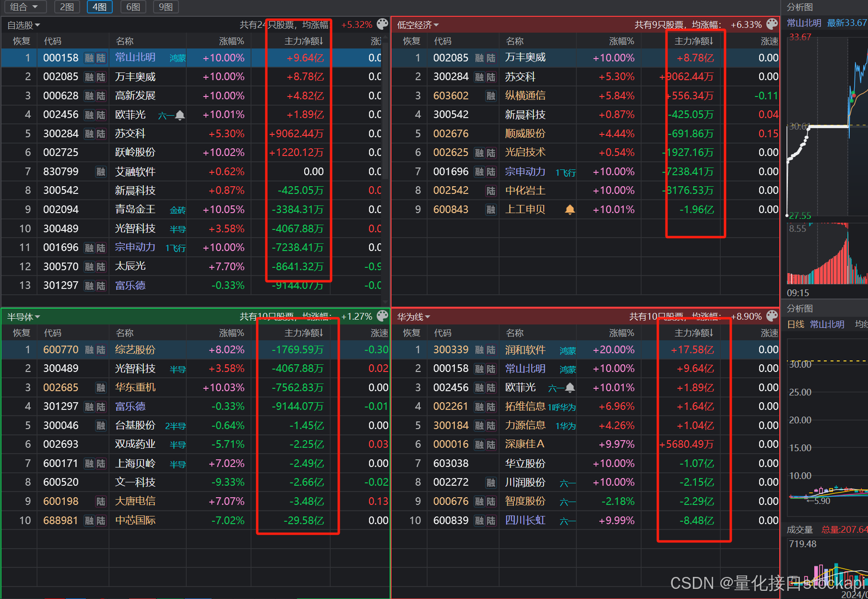Switch layout to 2图 view
The image size is (868, 599).
coord(67,7)
